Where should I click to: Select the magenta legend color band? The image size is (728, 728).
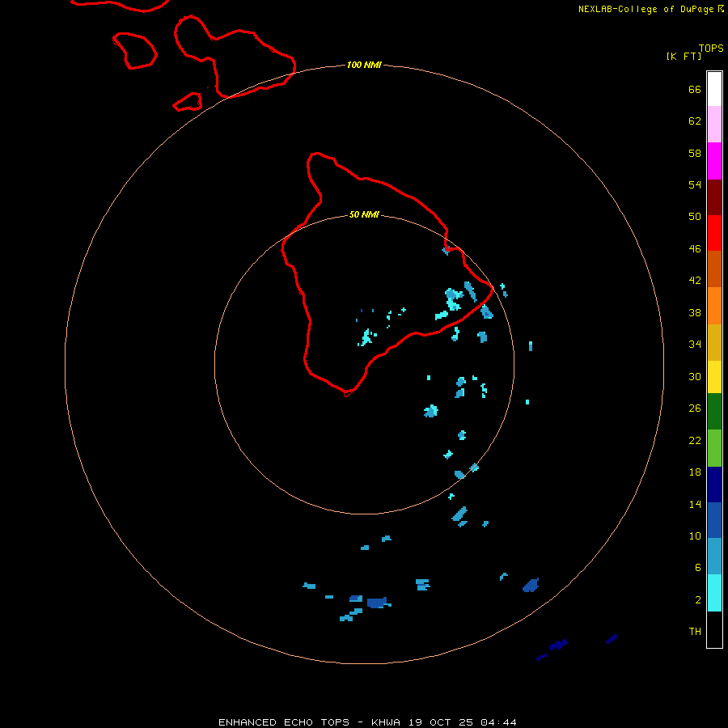coord(714,161)
